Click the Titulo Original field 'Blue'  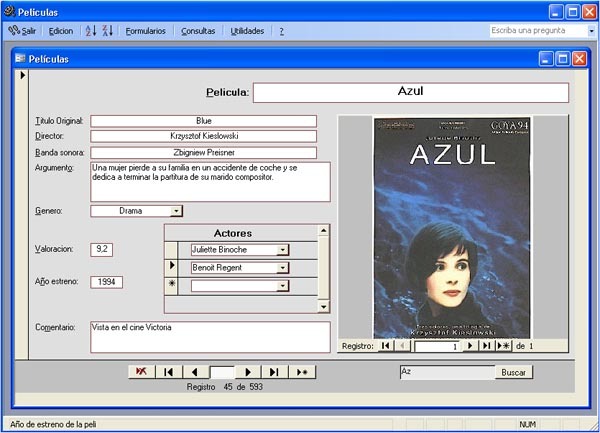pyautogui.click(x=203, y=121)
